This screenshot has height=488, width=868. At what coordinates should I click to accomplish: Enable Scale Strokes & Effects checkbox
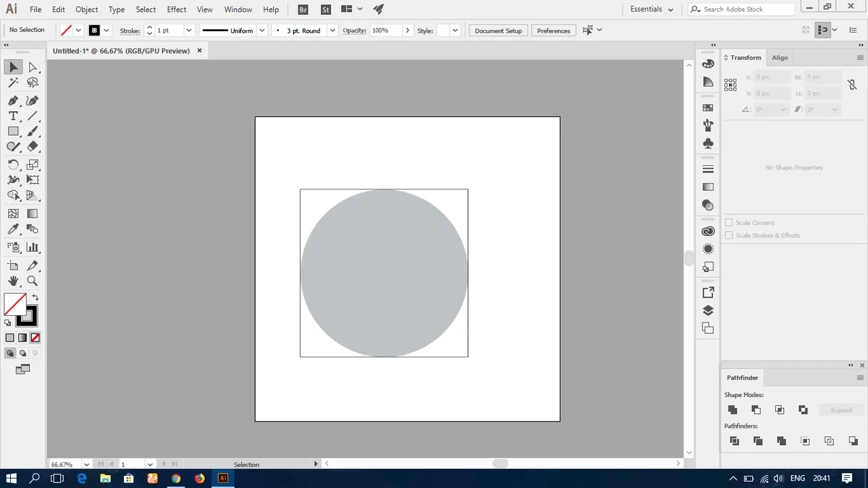[x=729, y=235]
